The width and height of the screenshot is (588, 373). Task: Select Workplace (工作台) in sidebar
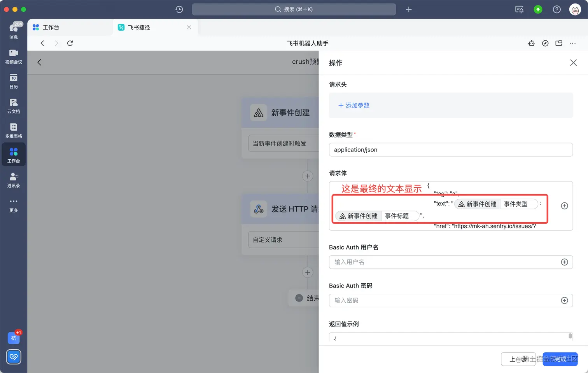14,155
